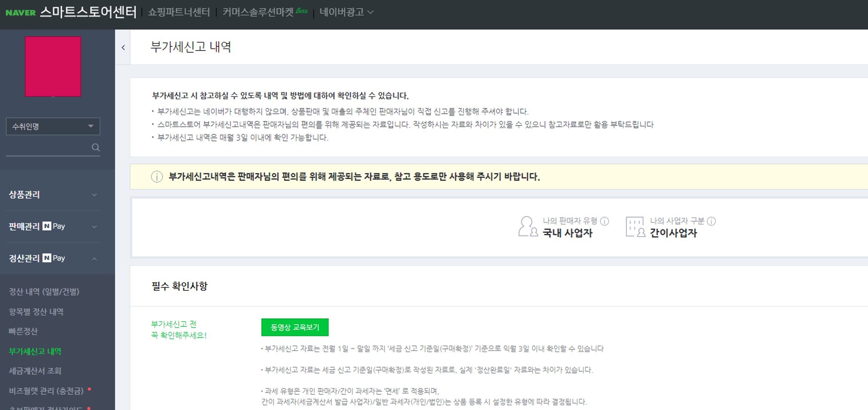The height and width of the screenshot is (410, 868).
Task: Click the 동영상 교육보기 green button
Action: 294,327
